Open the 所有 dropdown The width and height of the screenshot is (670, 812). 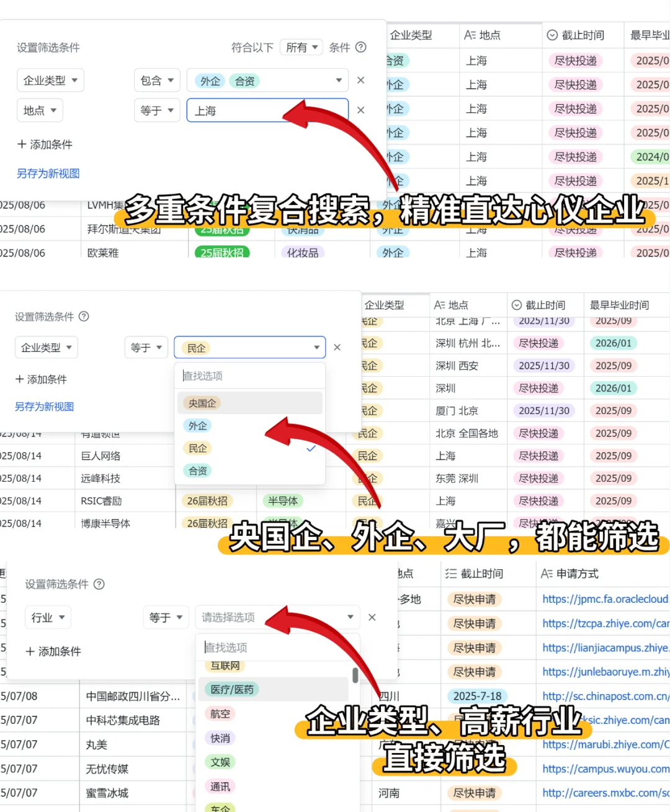[x=301, y=47]
